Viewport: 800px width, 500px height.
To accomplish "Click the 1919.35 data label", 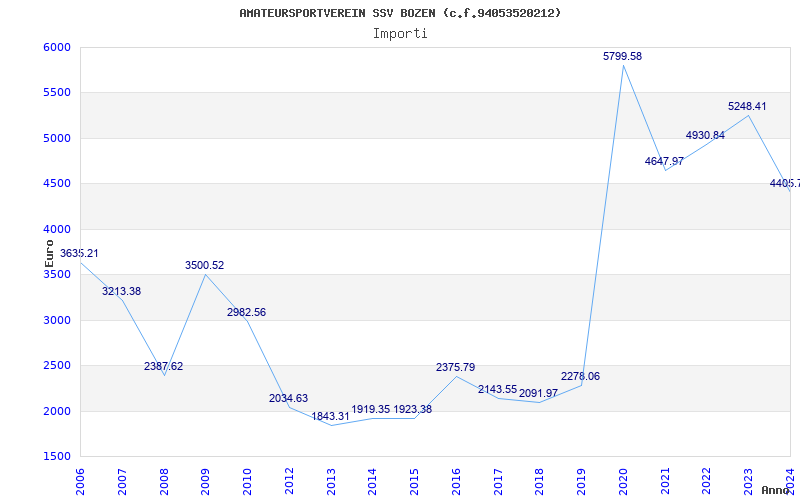I will pyautogui.click(x=371, y=409).
